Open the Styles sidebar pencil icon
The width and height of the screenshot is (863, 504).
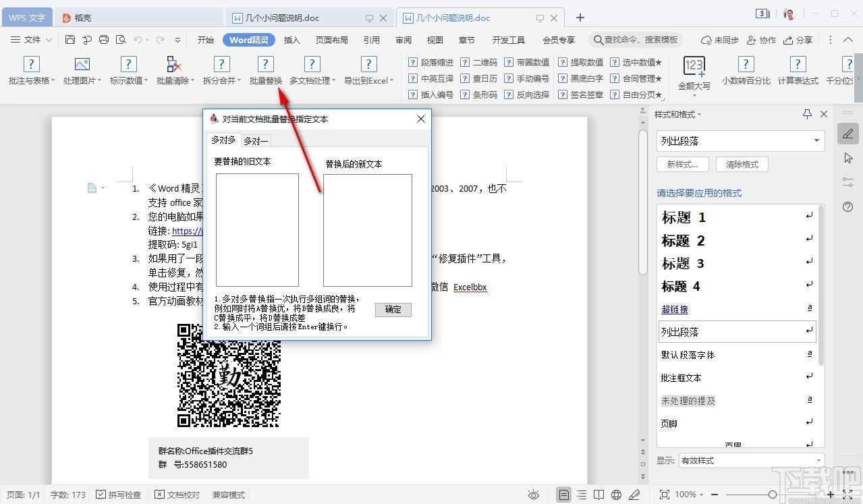(848, 134)
